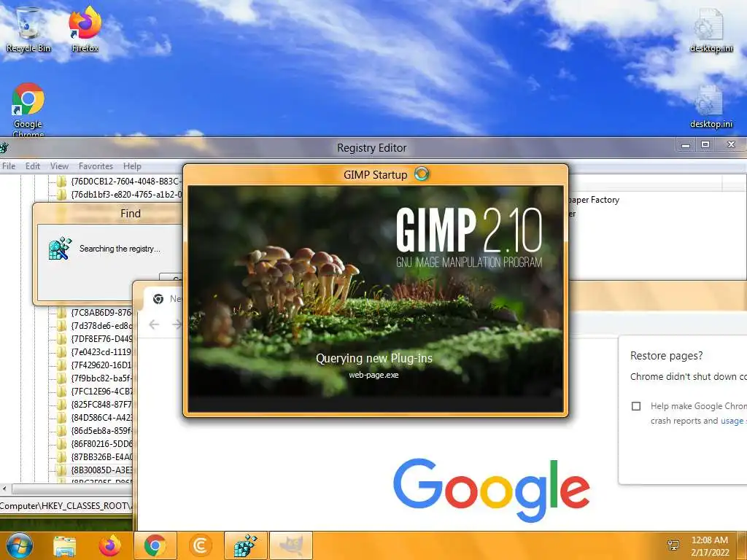Click the Chrome tab favicon
Viewport: 747px width, 560px height.
pos(158,298)
